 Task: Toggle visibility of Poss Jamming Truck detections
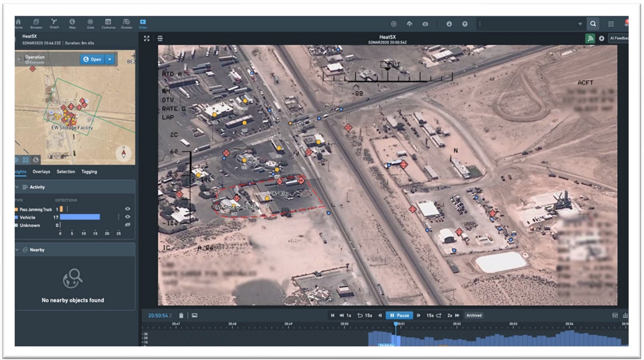pyautogui.click(x=128, y=209)
